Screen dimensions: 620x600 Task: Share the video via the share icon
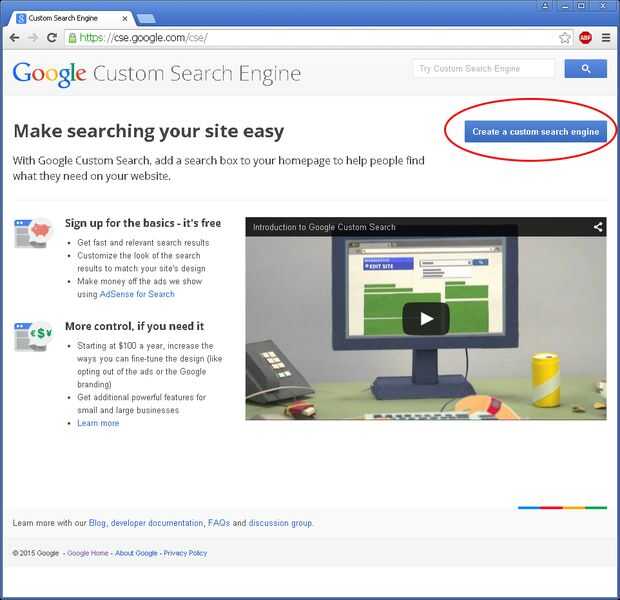[597, 227]
